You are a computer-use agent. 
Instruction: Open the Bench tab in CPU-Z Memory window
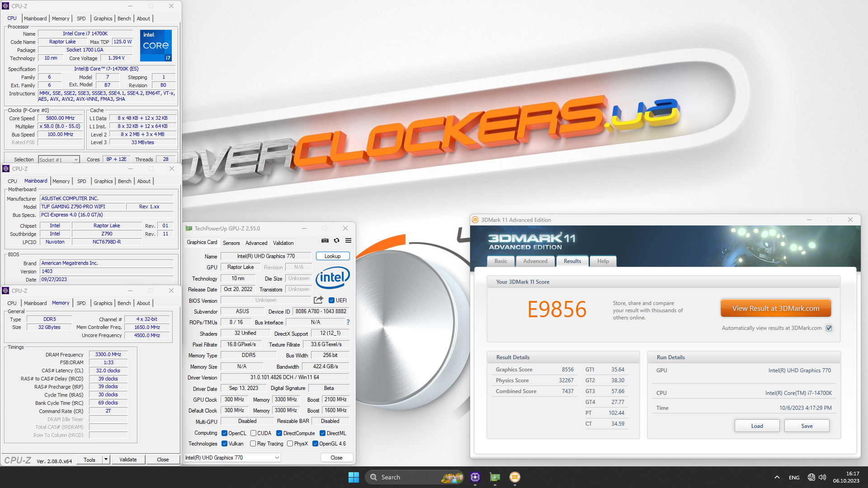[124, 303]
